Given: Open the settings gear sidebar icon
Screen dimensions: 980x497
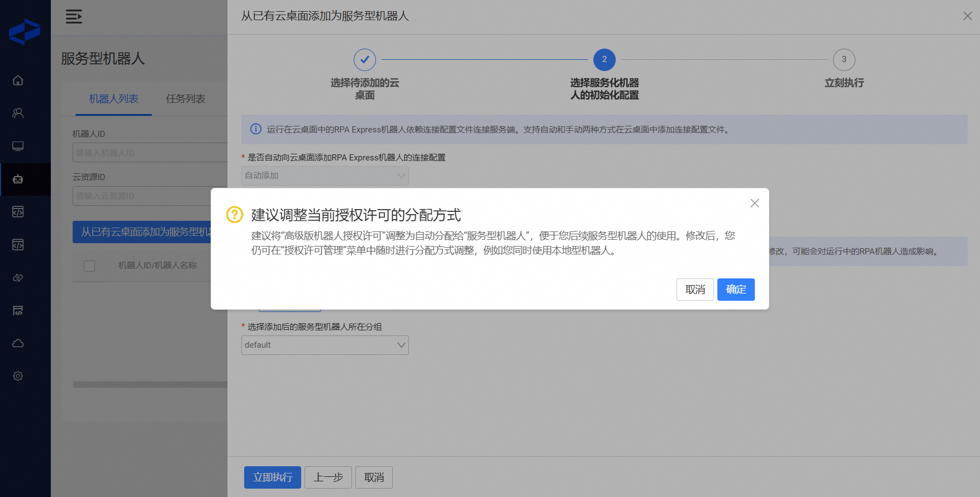Looking at the screenshot, I should (18, 376).
